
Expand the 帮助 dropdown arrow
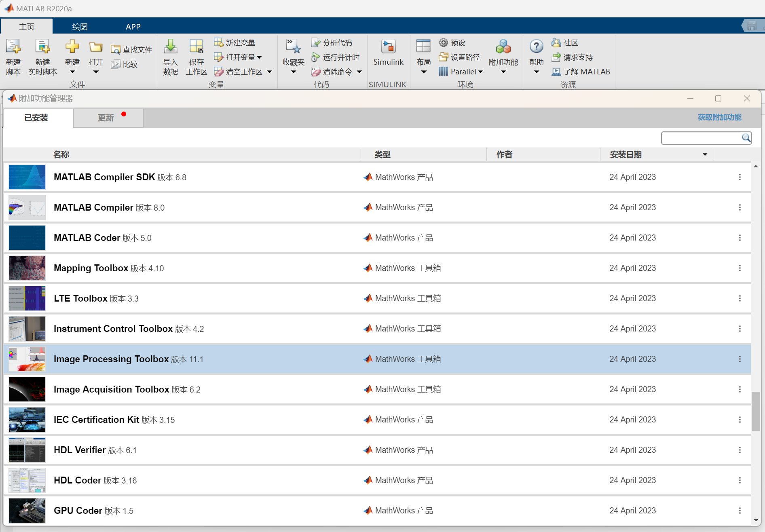537,72
